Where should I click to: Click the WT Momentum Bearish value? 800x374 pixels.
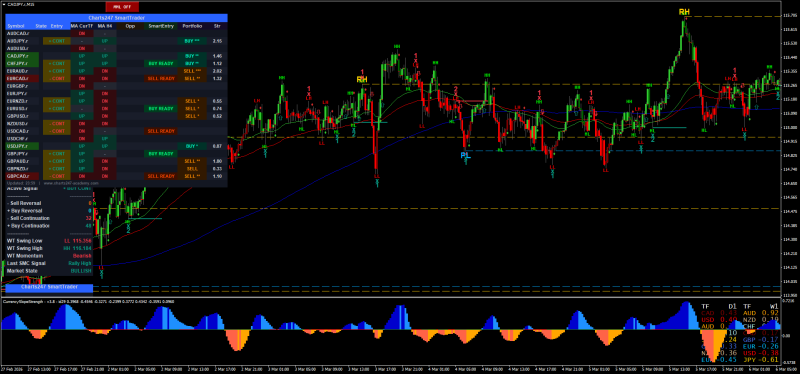(x=82, y=256)
